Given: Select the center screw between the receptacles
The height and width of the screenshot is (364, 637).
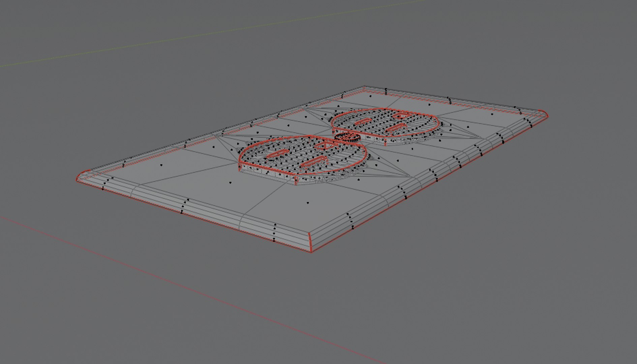Looking at the screenshot, I should tap(347, 137).
